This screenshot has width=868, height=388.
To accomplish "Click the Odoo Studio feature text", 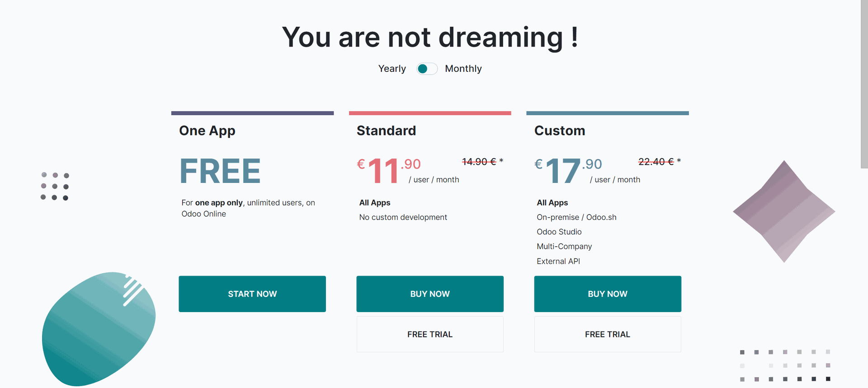I will 559,232.
